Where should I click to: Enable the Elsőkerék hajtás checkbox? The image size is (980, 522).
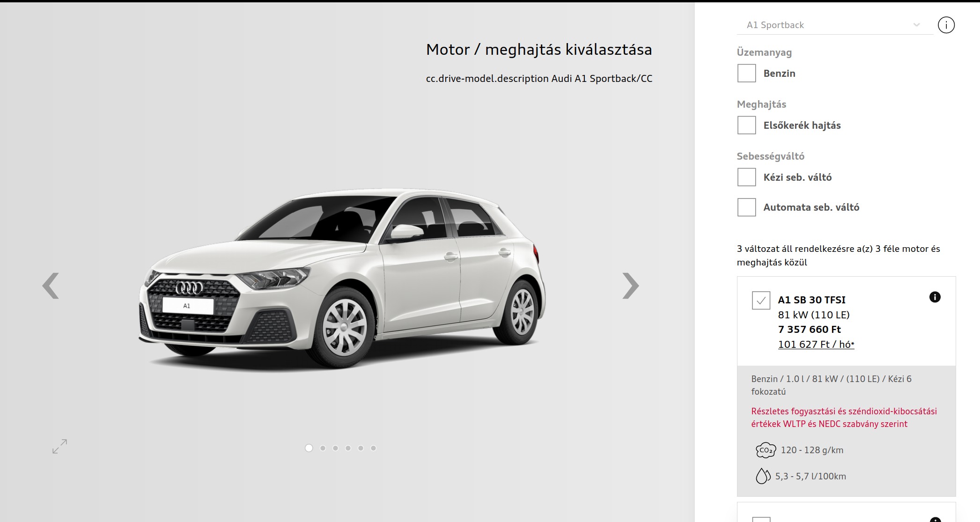tap(746, 125)
